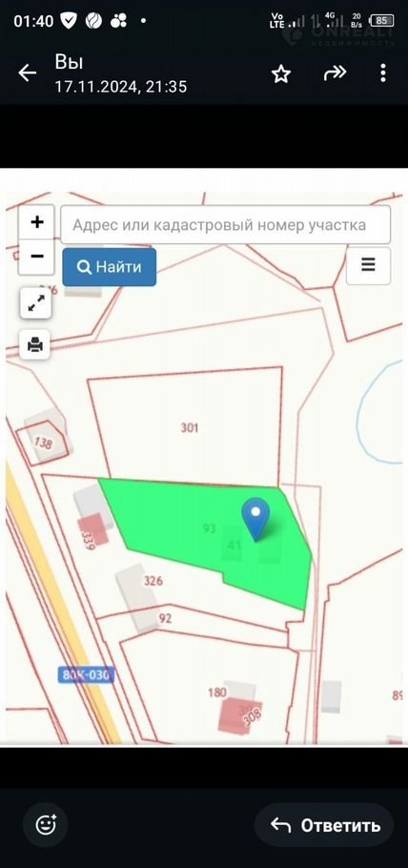Image resolution: width=408 pixels, height=868 pixels.
Task: Go back with the arrow icon
Action: pos(27,73)
